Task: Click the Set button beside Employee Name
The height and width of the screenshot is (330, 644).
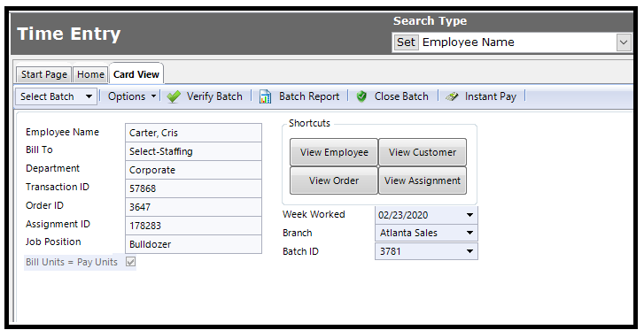Action: (x=406, y=42)
